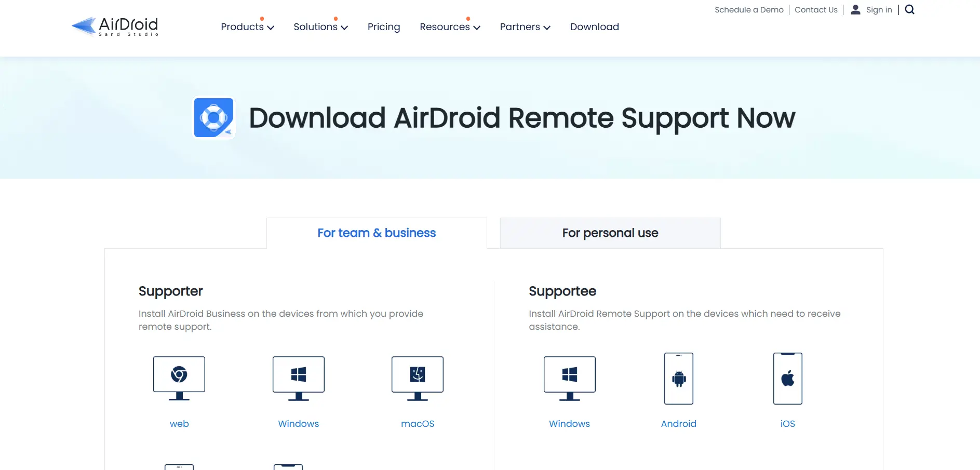Switch to For personal use tab
The height and width of the screenshot is (470, 980).
coord(610,233)
